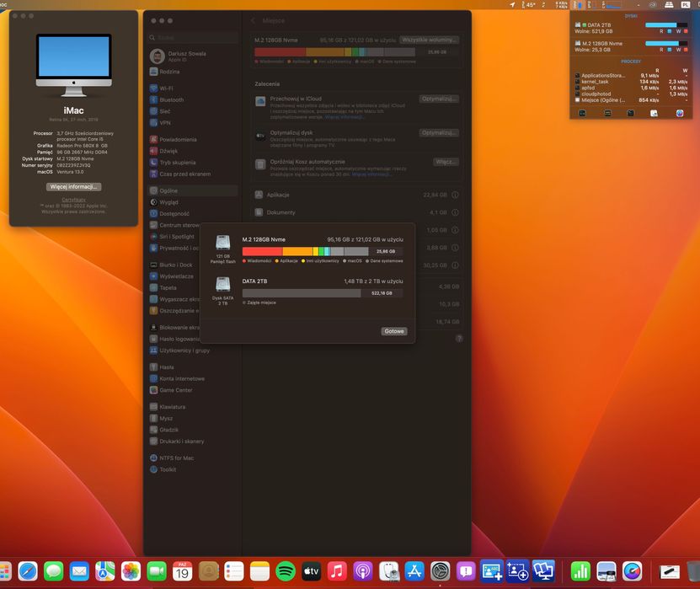Click the DATA 2TB entry in iStat panel
The height and width of the screenshot is (589, 700).
click(631, 28)
